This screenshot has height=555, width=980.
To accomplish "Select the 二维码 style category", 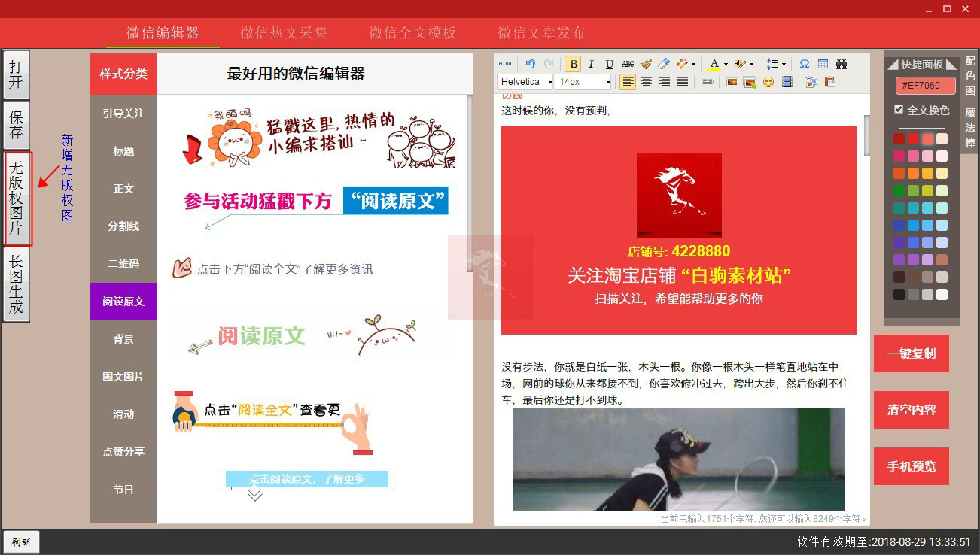I will [123, 264].
